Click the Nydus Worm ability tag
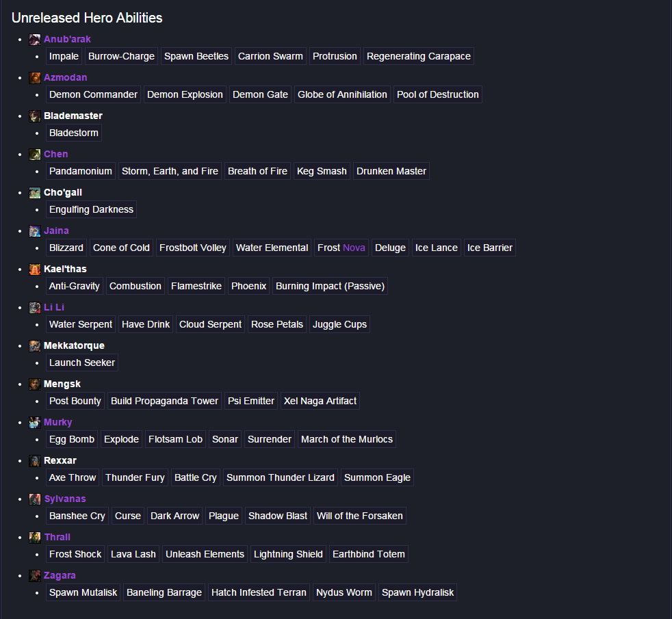The width and height of the screenshot is (672, 619). point(344,592)
